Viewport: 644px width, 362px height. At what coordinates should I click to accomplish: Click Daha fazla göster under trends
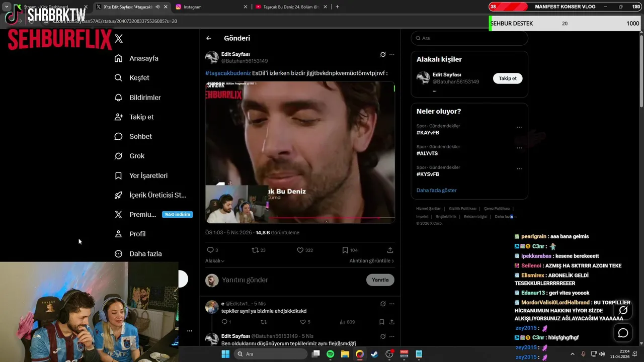(x=436, y=191)
